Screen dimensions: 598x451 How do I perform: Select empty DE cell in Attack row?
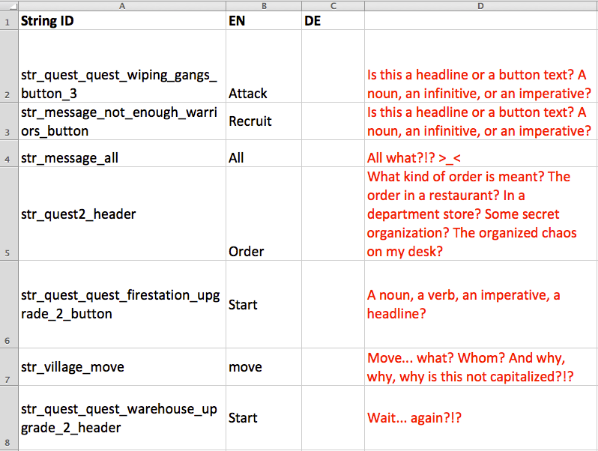pyautogui.click(x=333, y=66)
